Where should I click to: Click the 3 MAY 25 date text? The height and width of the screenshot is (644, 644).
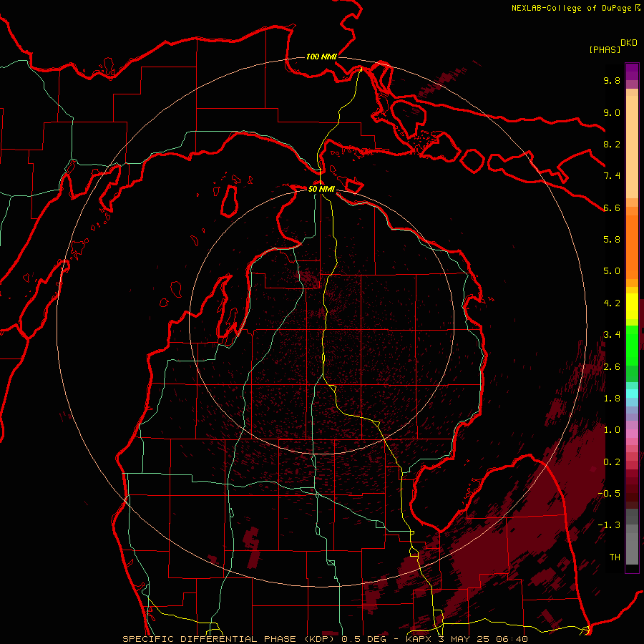(464, 639)
